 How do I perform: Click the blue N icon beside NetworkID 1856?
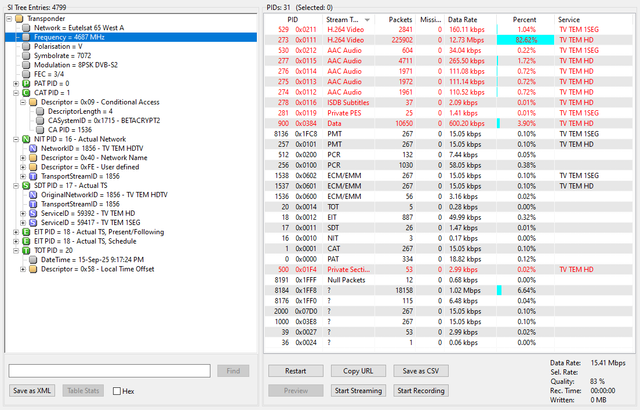33,148
